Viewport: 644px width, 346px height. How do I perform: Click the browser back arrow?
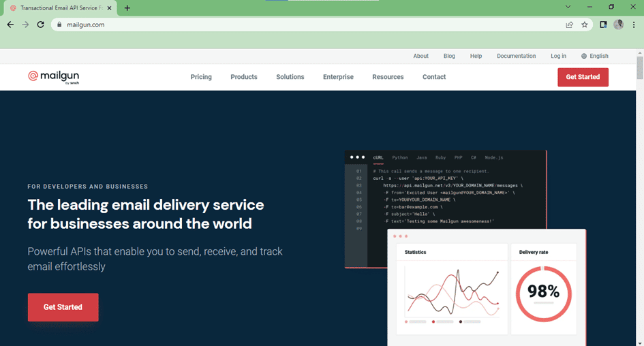10,25
